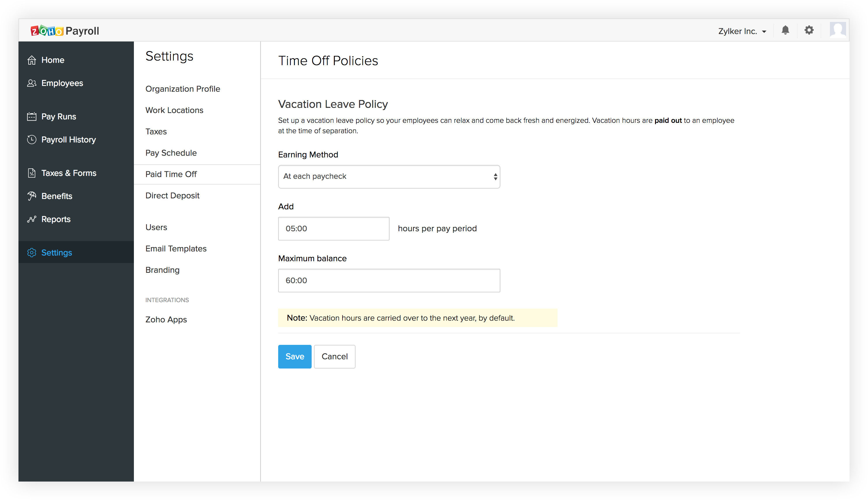This screenshot has height=500, width=868.
Task: Expand the Zylker Inc. organization dropdown
Action: (x=742, y=31)
